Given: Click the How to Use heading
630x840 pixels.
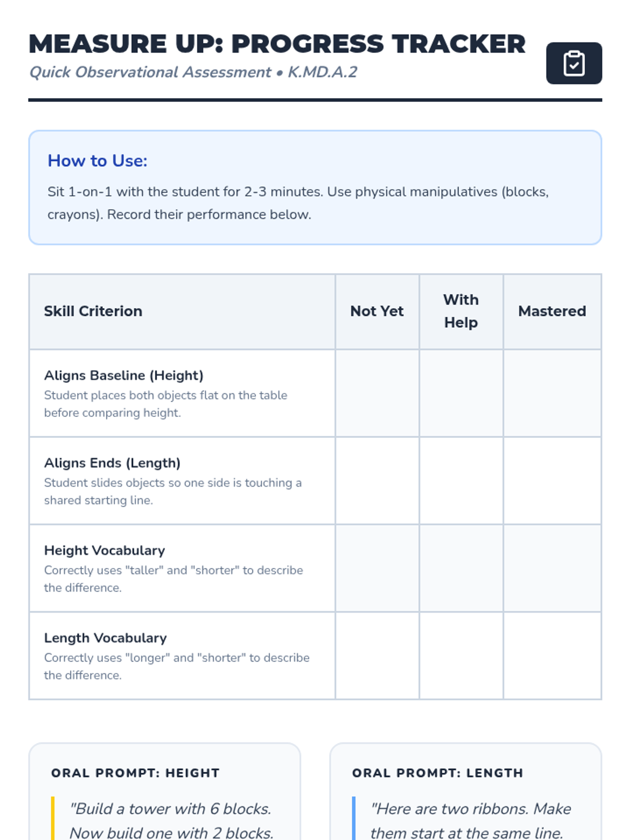Looking at the screenshot, I should pyautogui.click(x=98, y=161).
